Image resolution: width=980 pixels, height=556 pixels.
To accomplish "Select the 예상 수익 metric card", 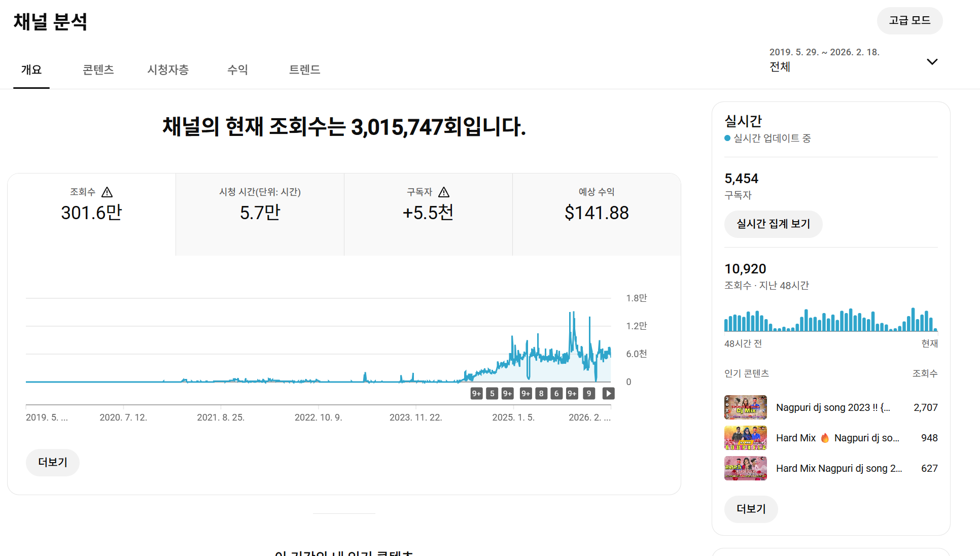I will click(x=597, y=214).
